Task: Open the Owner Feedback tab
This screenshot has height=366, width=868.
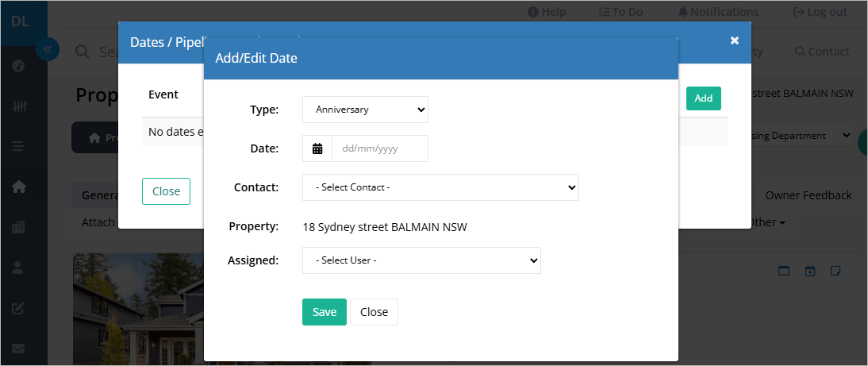Action: tap(808, 195)
